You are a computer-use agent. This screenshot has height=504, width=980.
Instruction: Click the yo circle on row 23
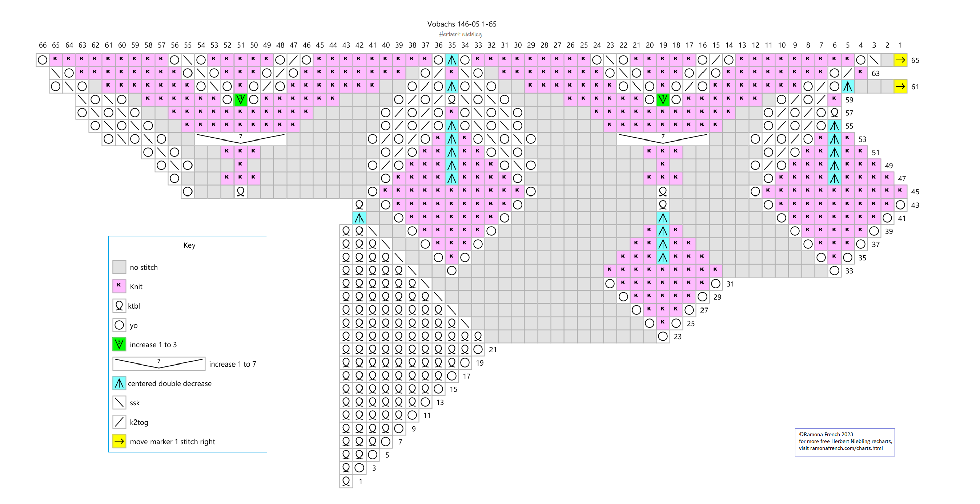point(663,336)
